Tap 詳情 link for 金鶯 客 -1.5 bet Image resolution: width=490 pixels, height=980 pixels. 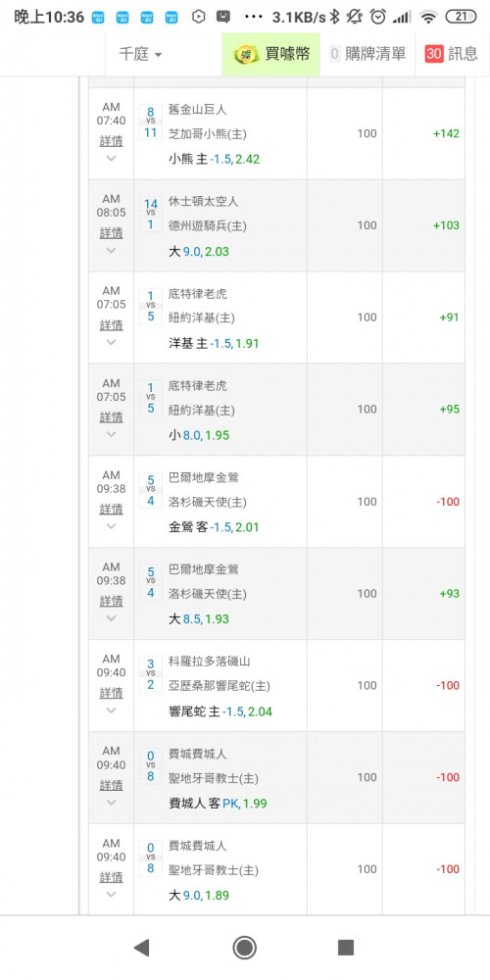point(112,510)
